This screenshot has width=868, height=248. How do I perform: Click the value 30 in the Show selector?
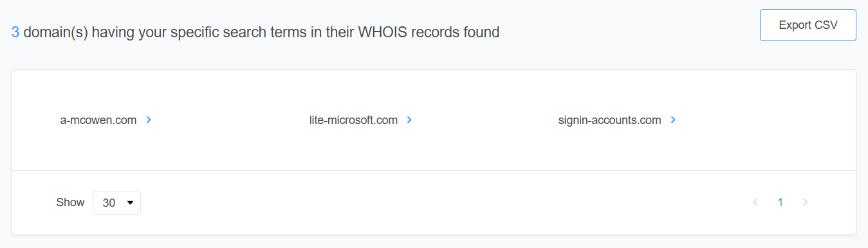tap(109, 203)
